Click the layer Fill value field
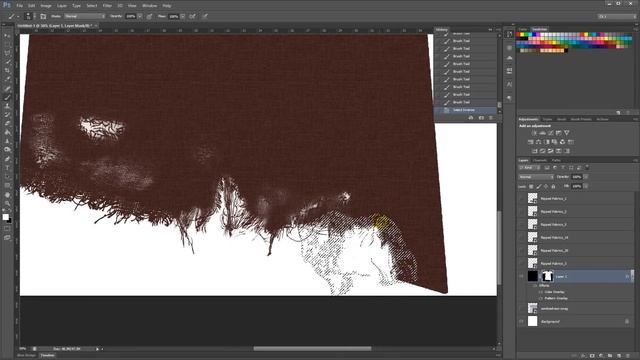Image resolution: width=640 pixels, height=360 pixels. click(x=576, y=187)
